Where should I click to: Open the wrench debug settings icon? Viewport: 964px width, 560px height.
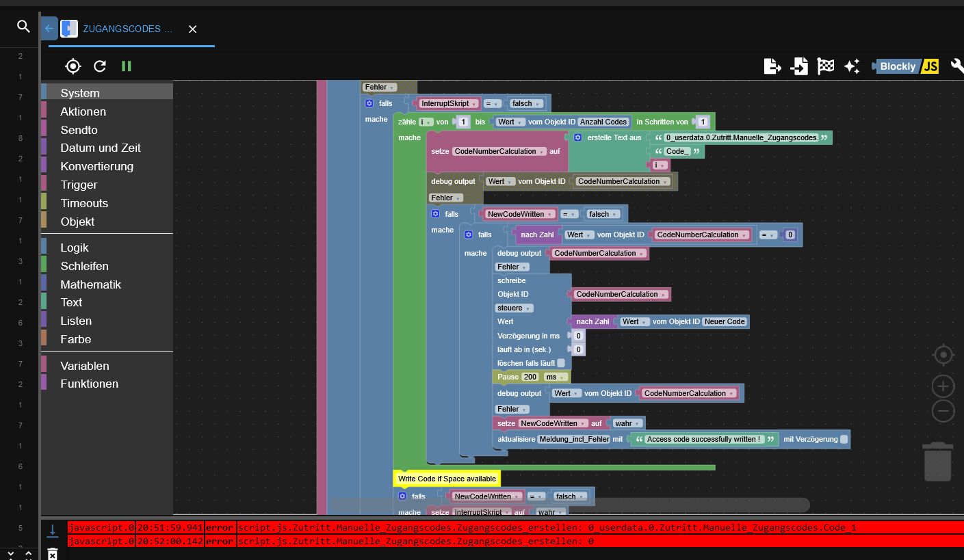click(x=957, y=66)
